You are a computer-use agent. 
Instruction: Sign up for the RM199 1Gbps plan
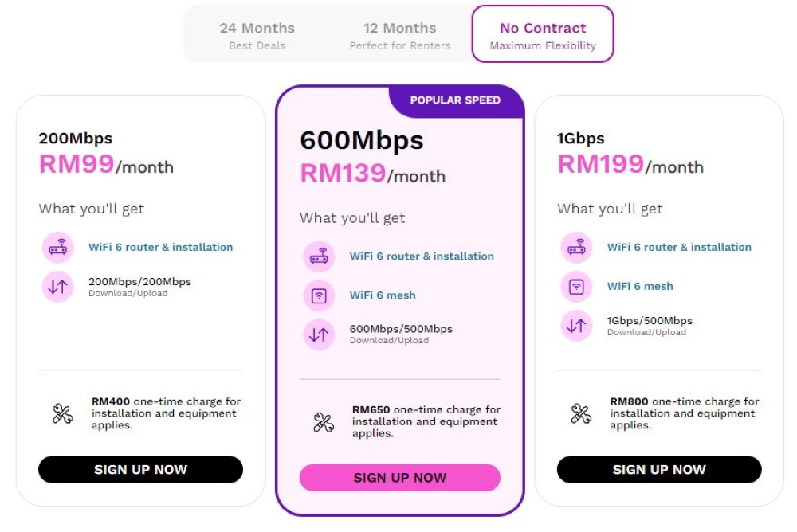pyautogui.click(x=659, y=470)
